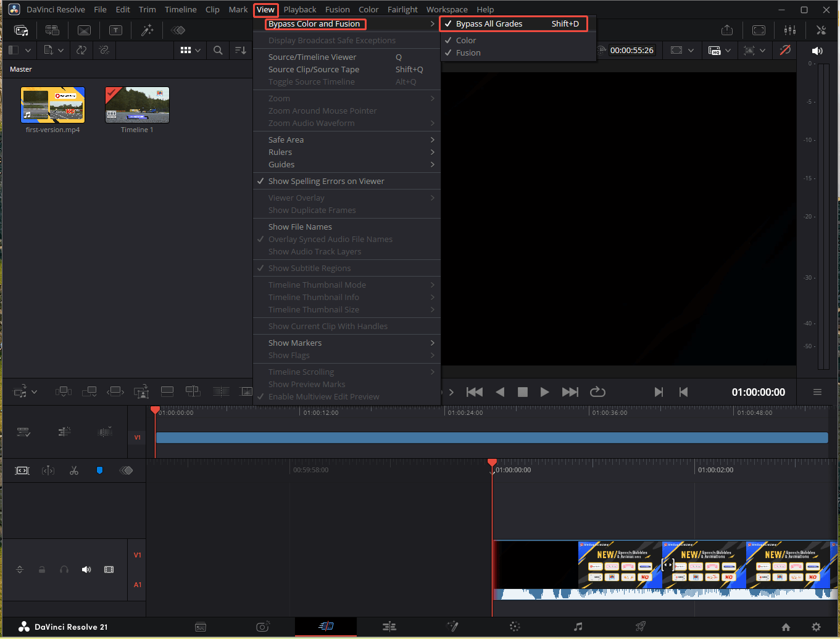Open the Project Manager home icon
This screenshot has width=840, height=639.
tap(786, 627)
